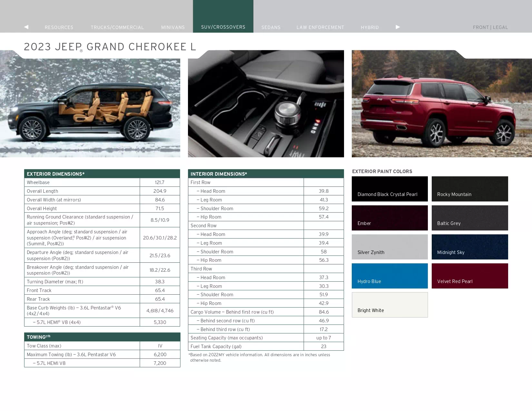Switch to the Hybrid tab
The height and width of the screenshot is (411, 532).
click(370, 27)
